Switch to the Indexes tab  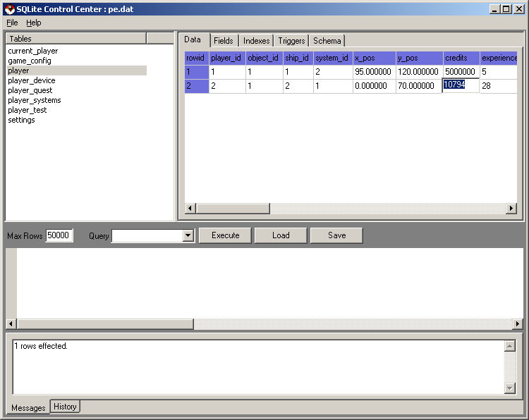pos(256,41)
